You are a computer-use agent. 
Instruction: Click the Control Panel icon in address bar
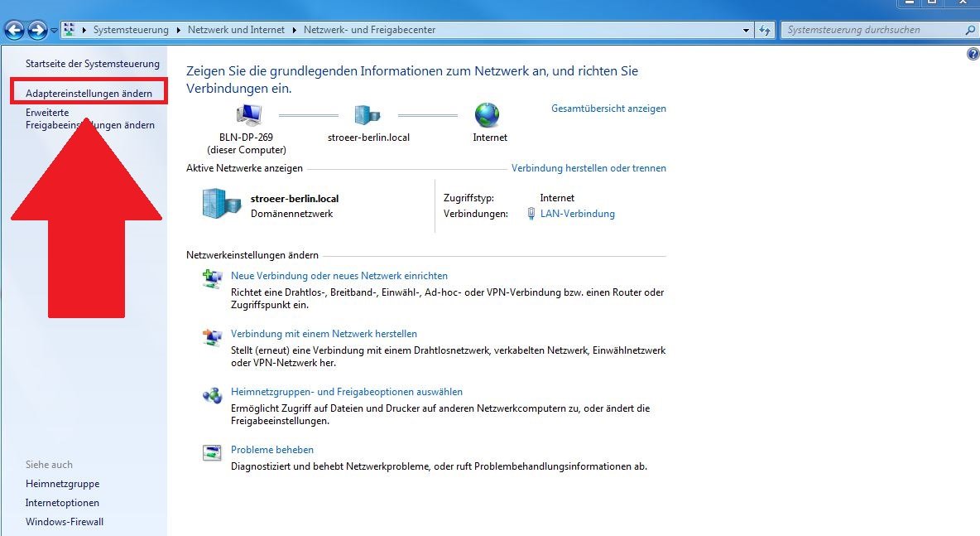click(70, 29)
